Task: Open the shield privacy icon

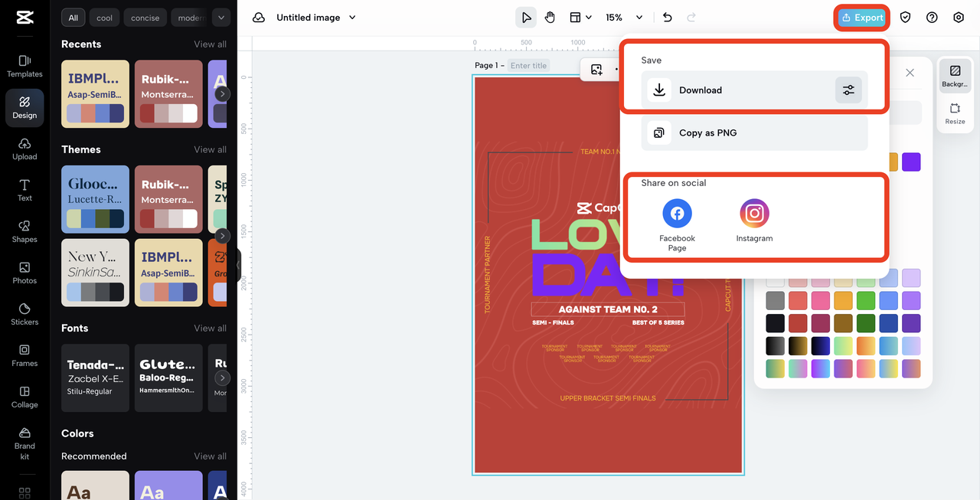Action: click(x=905, y=18)
